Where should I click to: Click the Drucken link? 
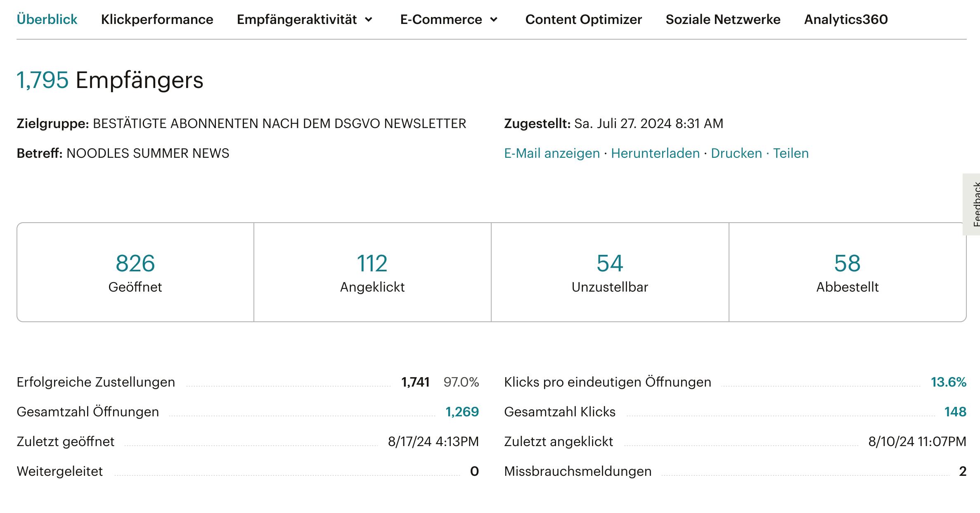[736, 153]
